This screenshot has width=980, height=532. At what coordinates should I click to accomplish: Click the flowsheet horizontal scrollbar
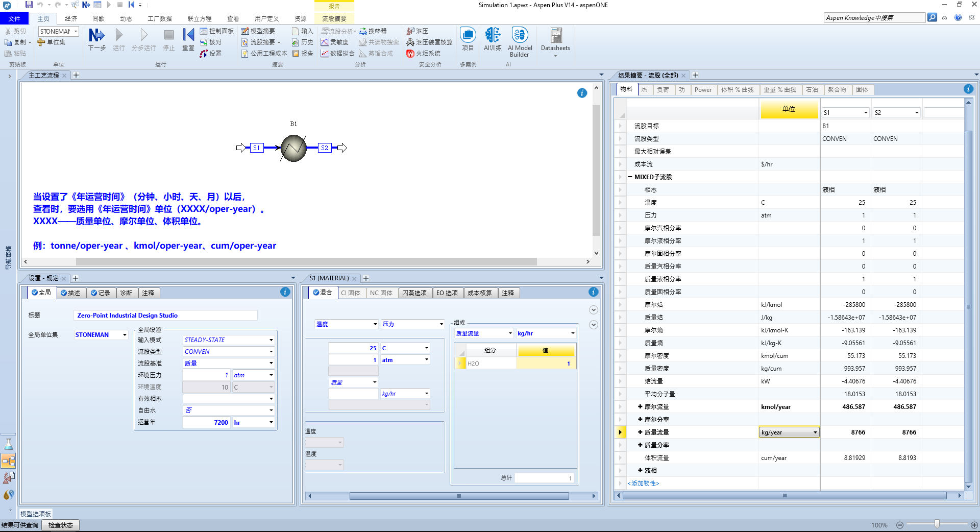(x=306, y=262)
